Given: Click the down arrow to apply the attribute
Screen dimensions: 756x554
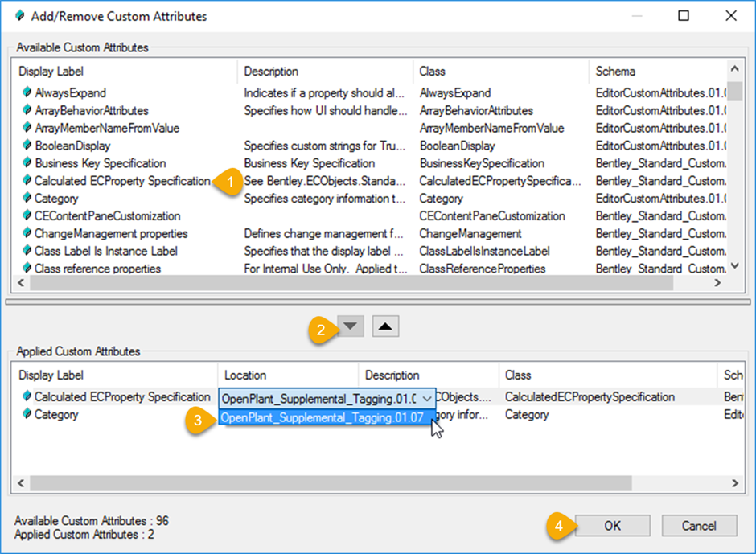Looking at the screenshot, I should click(351, 326).
